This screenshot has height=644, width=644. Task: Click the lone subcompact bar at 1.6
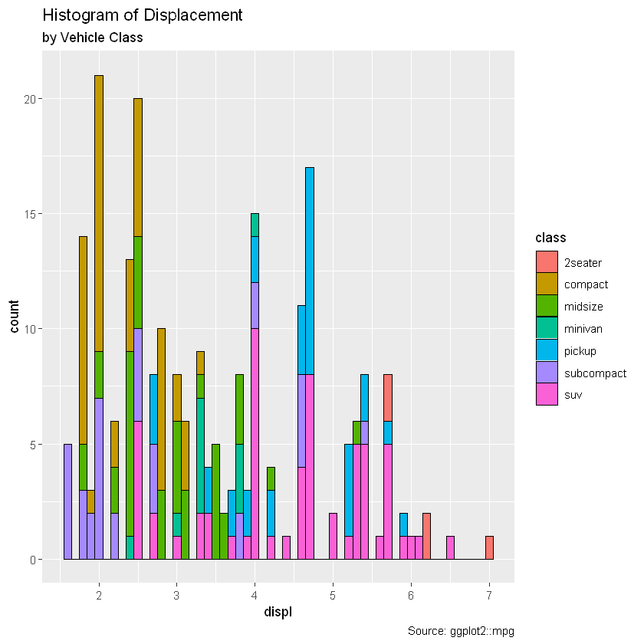67,502
